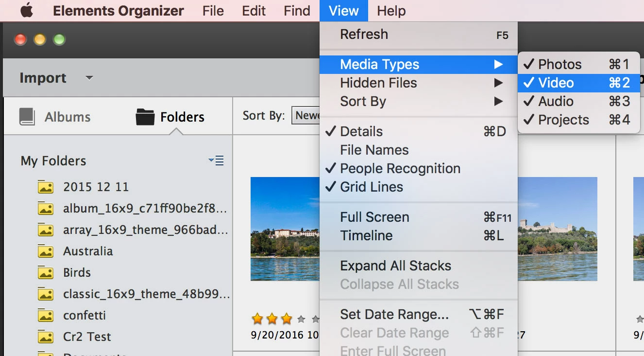644x356 pixels.
Task: Click the My Folders heading
Action: (53, 161)
